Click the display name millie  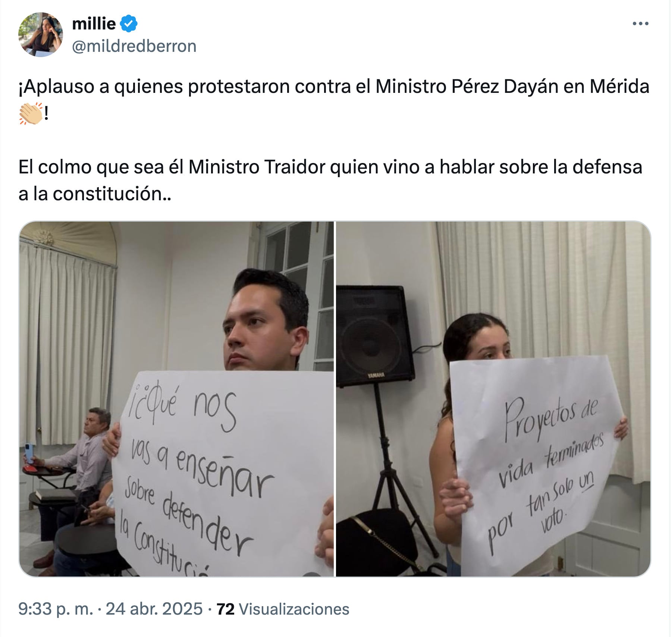pyautogui.click(x=94, y=24)
